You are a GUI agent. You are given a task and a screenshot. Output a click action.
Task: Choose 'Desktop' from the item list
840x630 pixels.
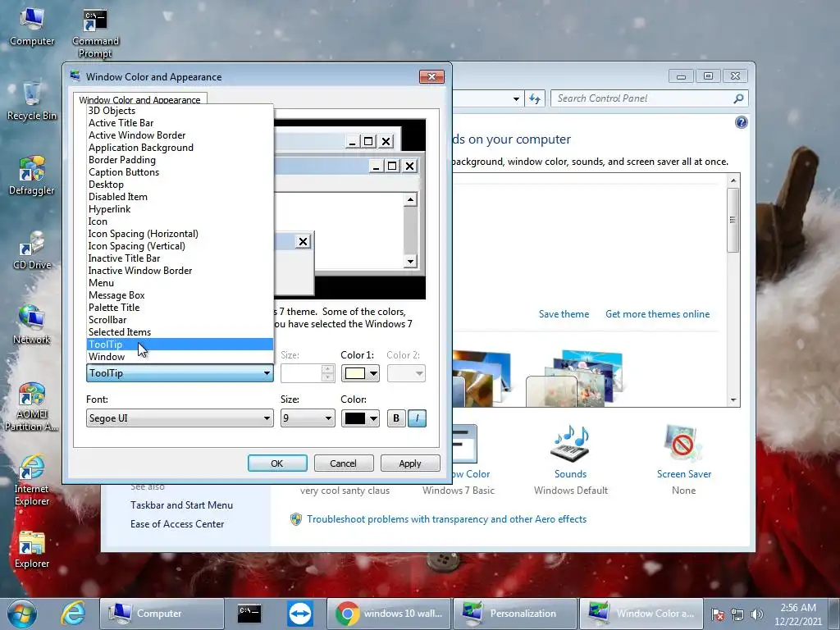click(x=180, y=185)
